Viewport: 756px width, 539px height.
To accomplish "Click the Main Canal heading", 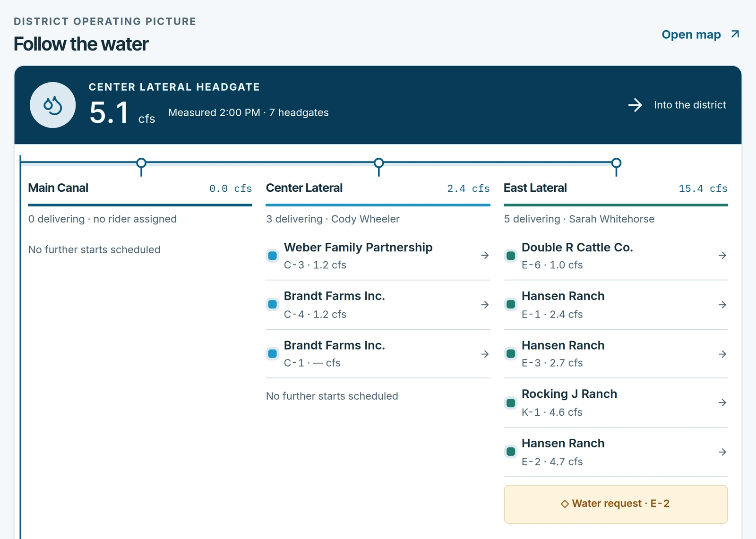I will click(x=58, y=188).
